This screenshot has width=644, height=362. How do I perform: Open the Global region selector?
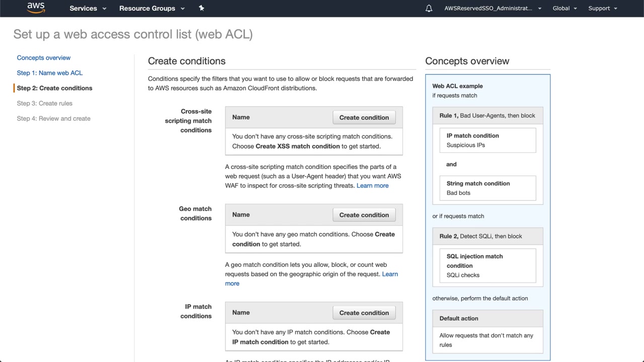click(x=565, y=9)
